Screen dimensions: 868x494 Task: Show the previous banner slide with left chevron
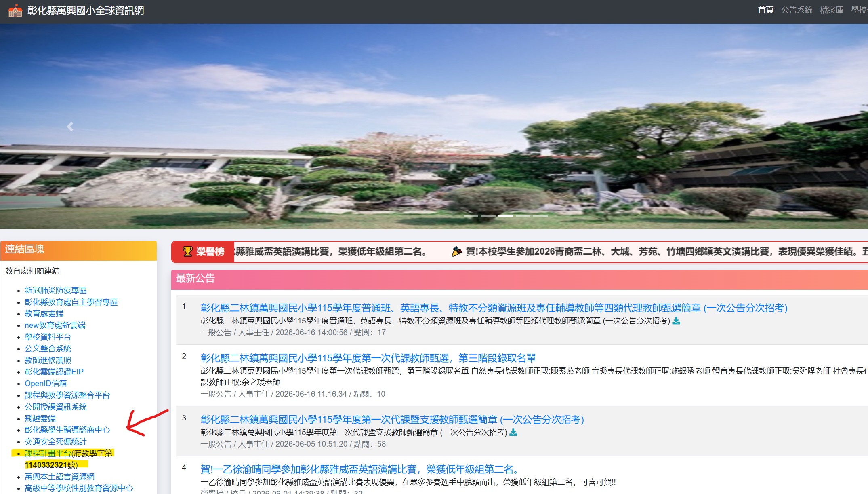coord(70,127)
